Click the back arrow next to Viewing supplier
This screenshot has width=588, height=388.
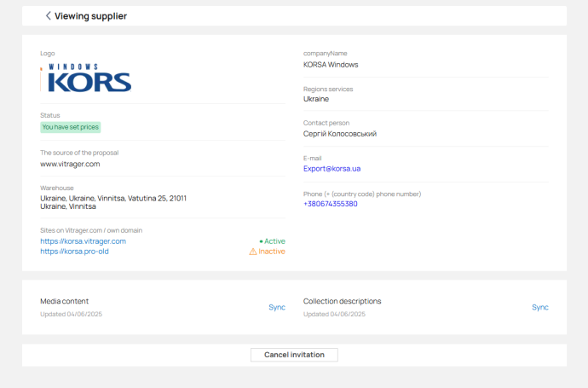48,15
